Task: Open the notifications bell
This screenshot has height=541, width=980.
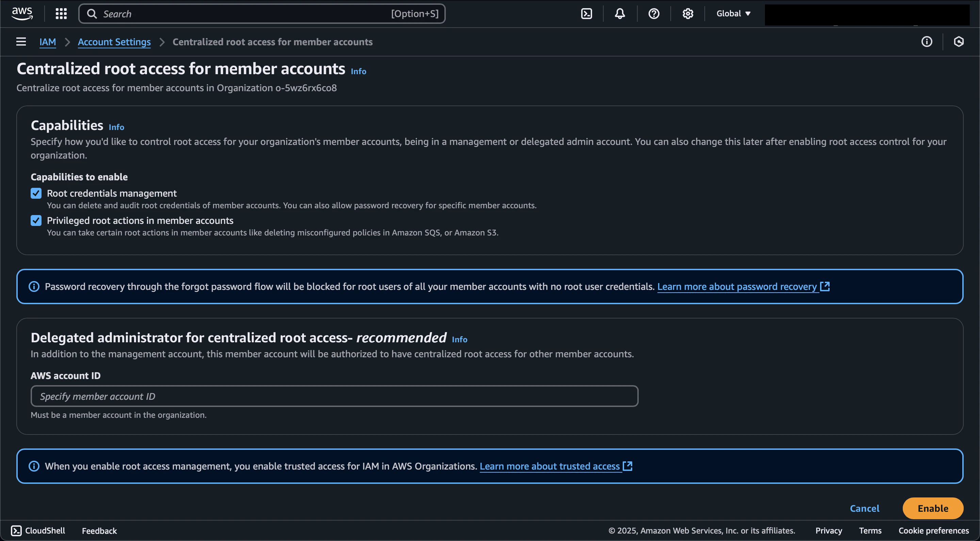Action: [620, 14]
